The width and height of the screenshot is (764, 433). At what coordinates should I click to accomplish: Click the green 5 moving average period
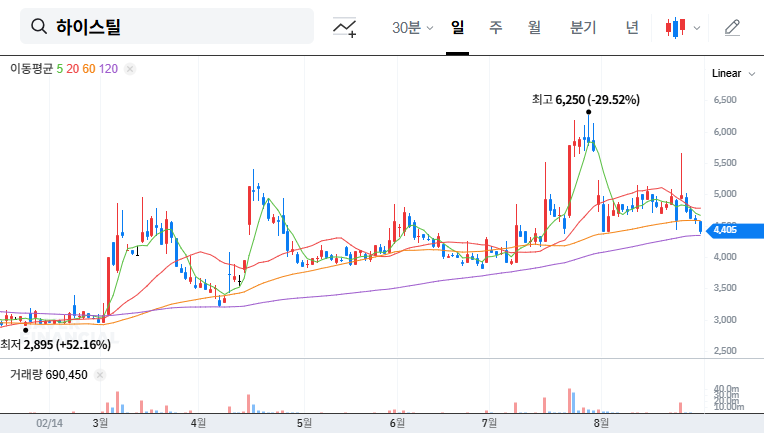point(59,69)
